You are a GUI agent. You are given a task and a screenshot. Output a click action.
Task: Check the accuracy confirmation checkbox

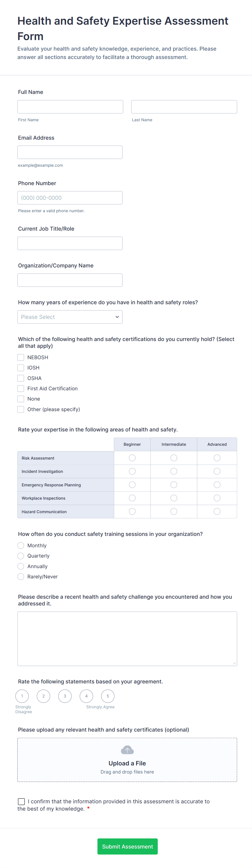click(x=21, y=801)
